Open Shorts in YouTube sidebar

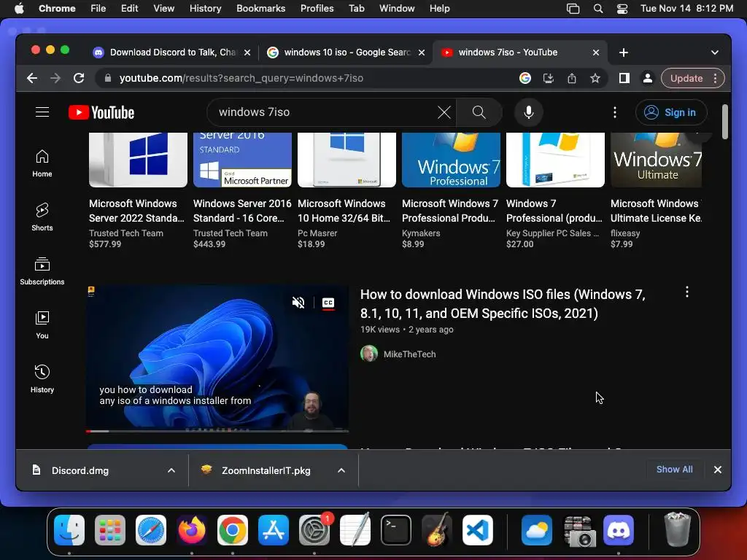(x=42, y=217)
